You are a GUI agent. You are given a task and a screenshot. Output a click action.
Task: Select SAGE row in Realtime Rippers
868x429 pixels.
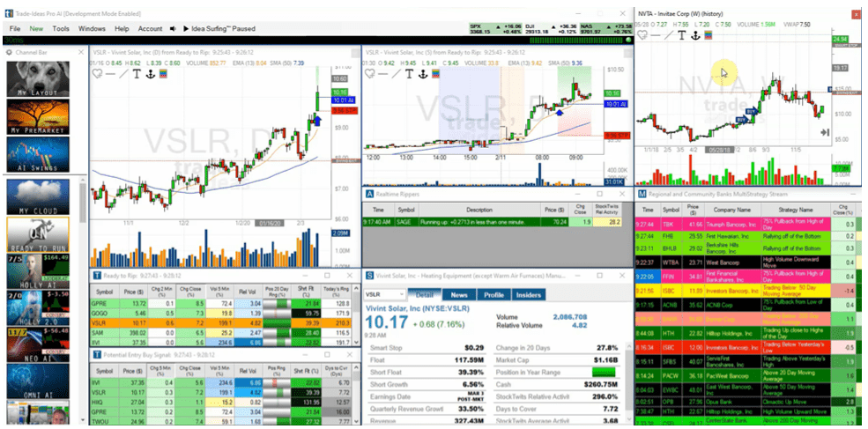[x=491, y=222]
